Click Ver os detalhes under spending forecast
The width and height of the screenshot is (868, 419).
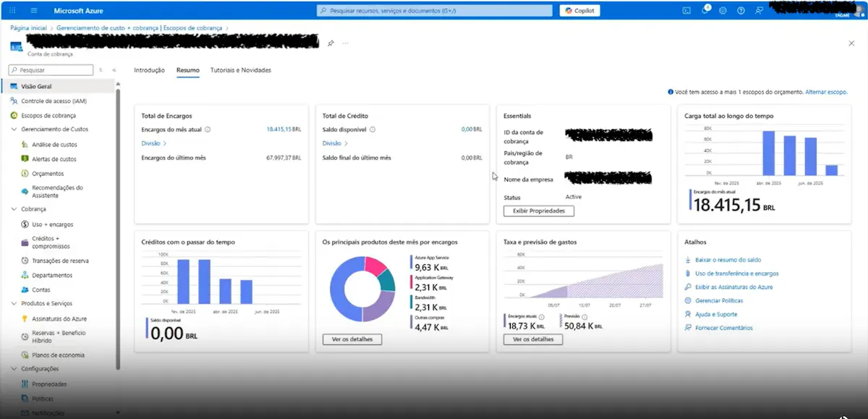pos(533,339)
